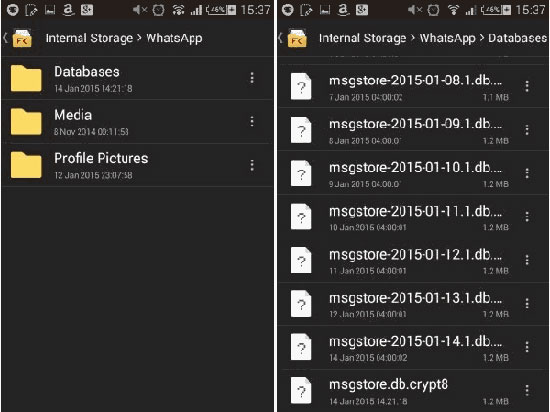Screen dimensions: 550x412
Task: Open file icon of msgstore-2015-01-12.1.db
Action: point(301,261)
